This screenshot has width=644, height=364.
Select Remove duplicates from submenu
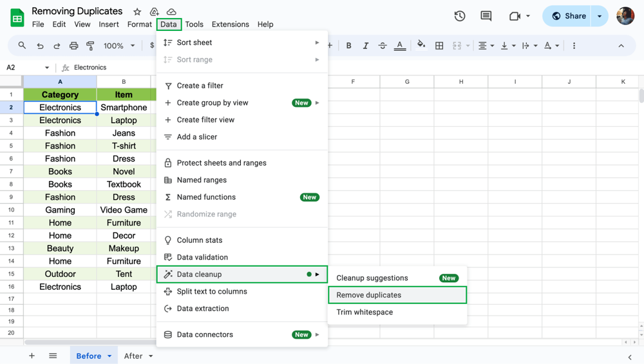(x=369, y=295)
